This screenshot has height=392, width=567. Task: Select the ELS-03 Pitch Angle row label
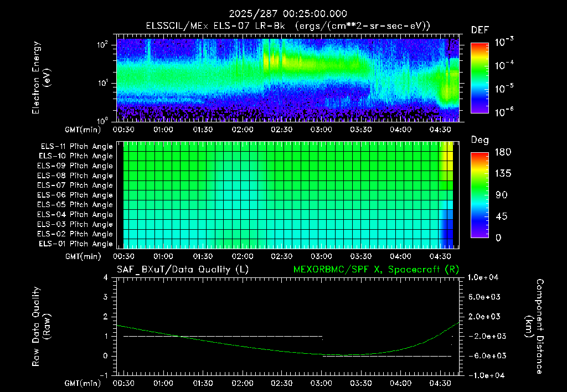coord(75,225)
